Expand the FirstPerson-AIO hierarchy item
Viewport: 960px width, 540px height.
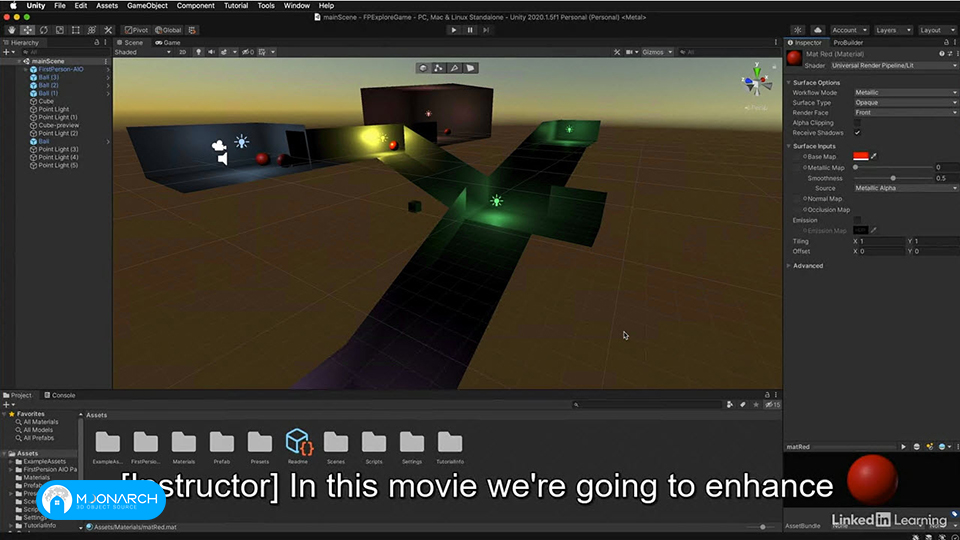pos(26,69)
